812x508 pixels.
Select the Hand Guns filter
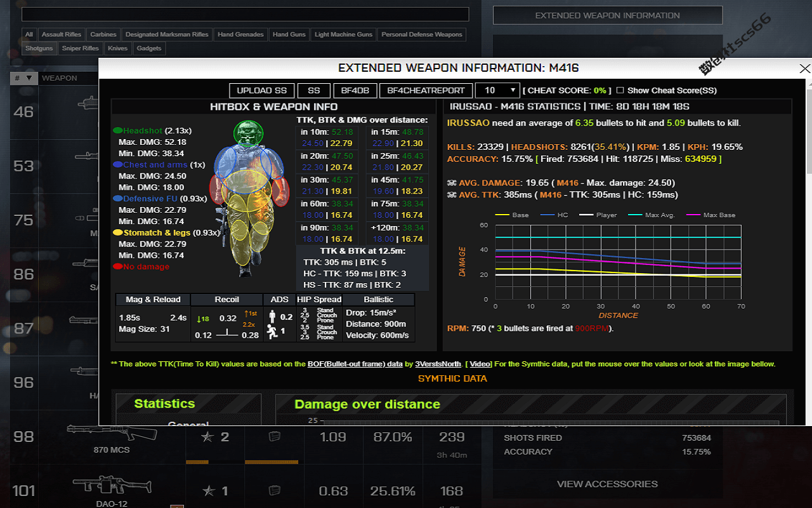coord(289,34)
